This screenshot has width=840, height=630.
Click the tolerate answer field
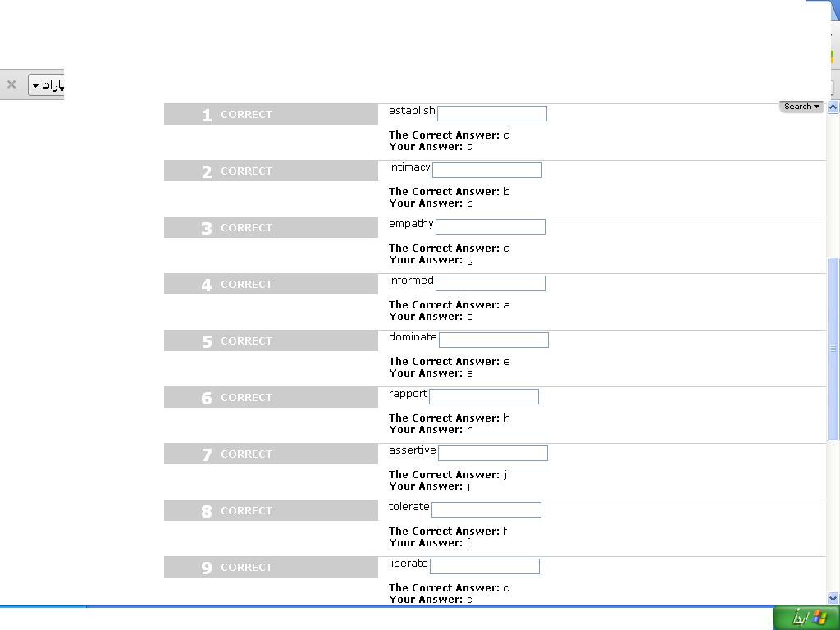(x=486, y=510)
